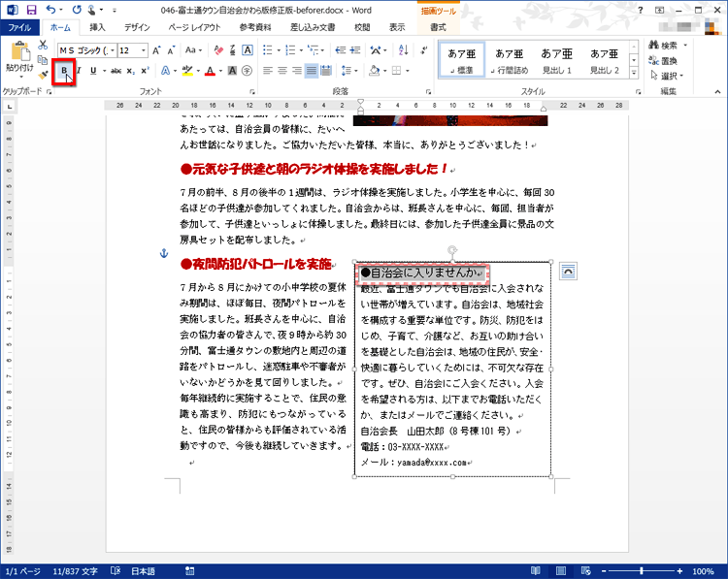Apply justified alignment
Viewport: 728px width, 579px height.
coord(312,71)
